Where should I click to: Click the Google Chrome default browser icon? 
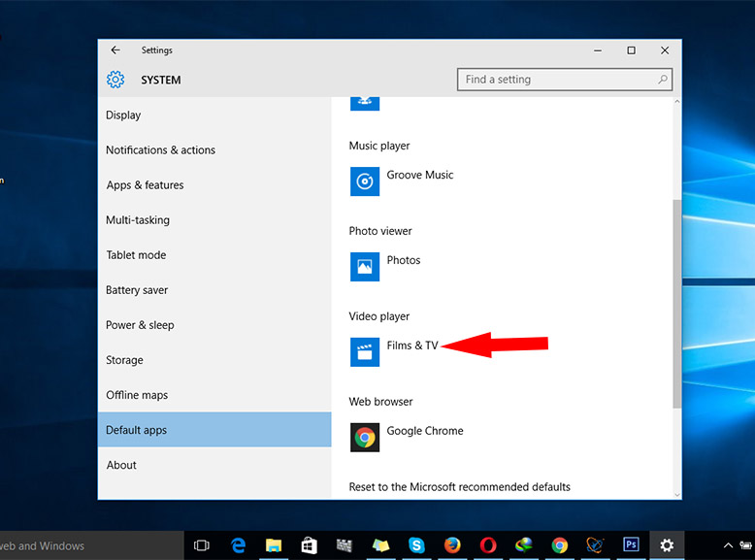[x=365, y=437]
